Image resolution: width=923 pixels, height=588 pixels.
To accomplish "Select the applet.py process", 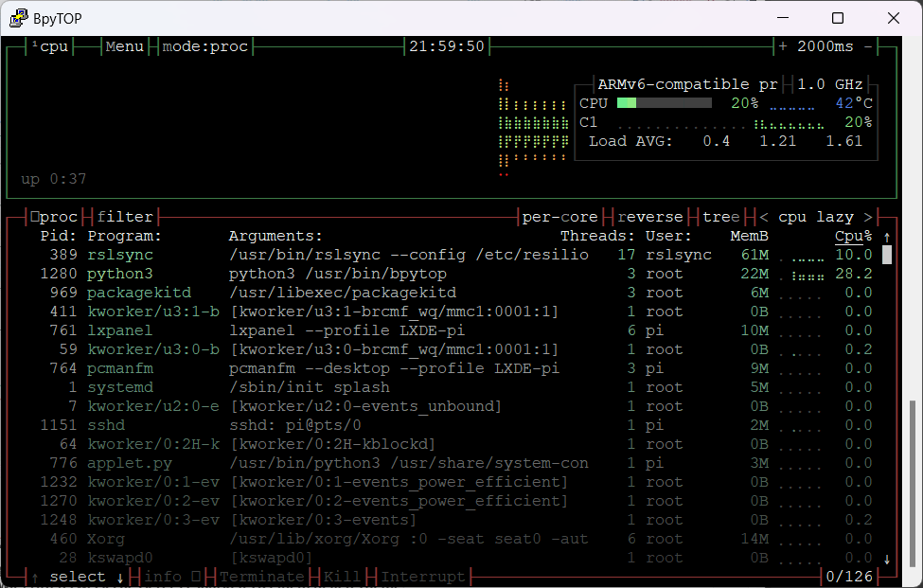I will [453, 463].
